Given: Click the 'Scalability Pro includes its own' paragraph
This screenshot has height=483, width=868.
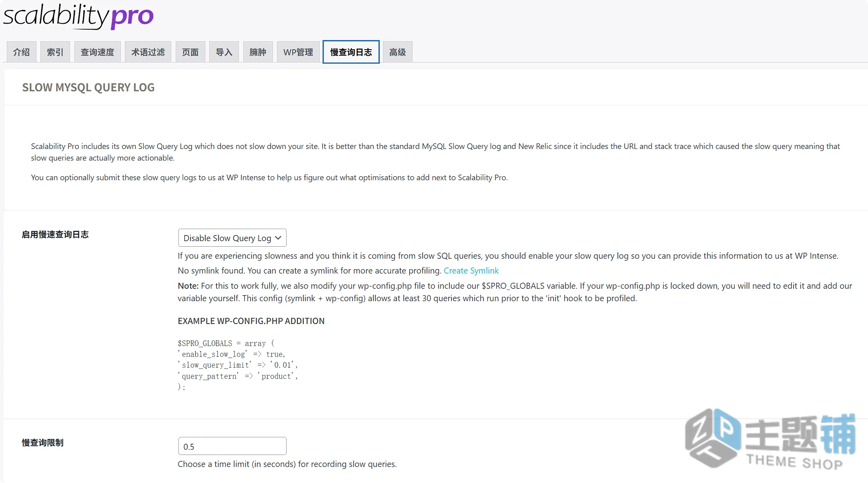Looking at the screenshot, I should 435,152.
